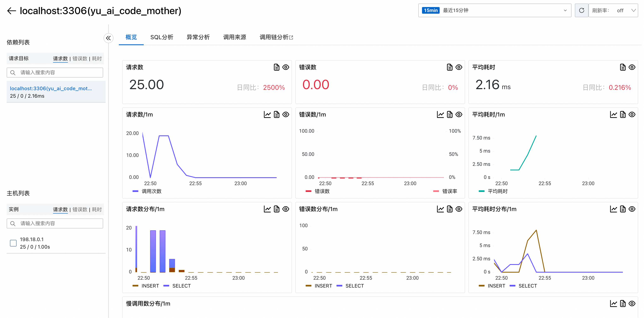Viewport: 644px width, 318px height.
Task: Collapse the left sidebar with double-chevron
Action: tap(108, 38)
